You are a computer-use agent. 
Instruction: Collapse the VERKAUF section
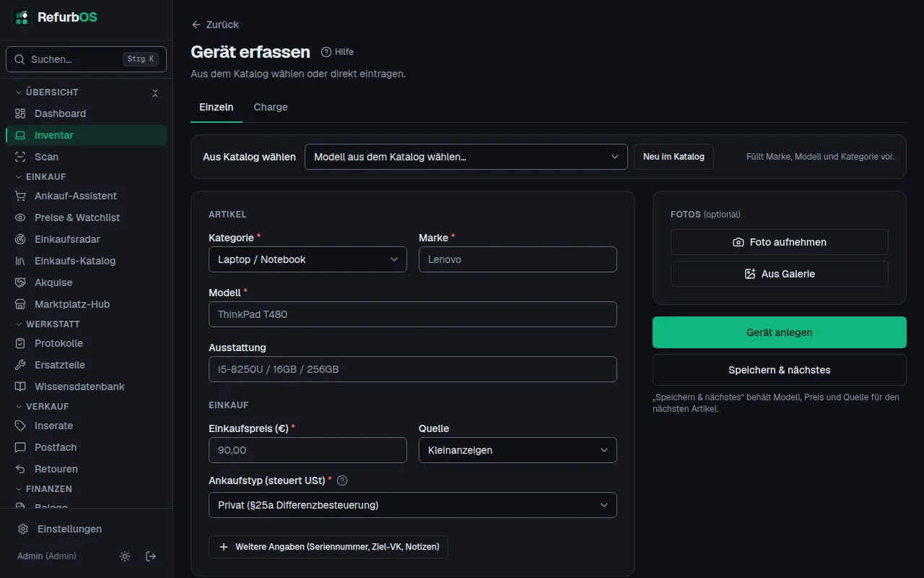43,406
